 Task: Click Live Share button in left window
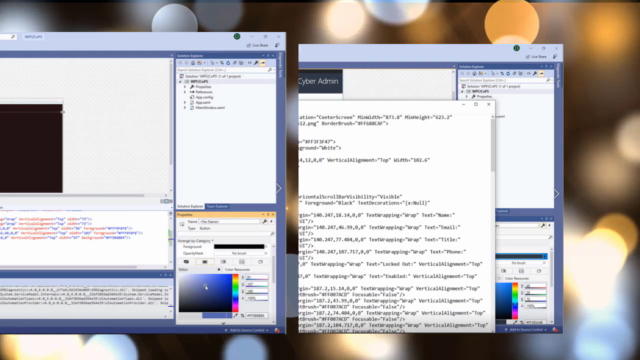[258, 45]
